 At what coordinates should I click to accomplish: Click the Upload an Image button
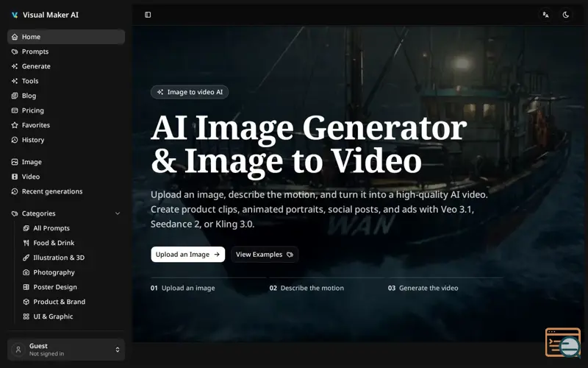point(188,254)
